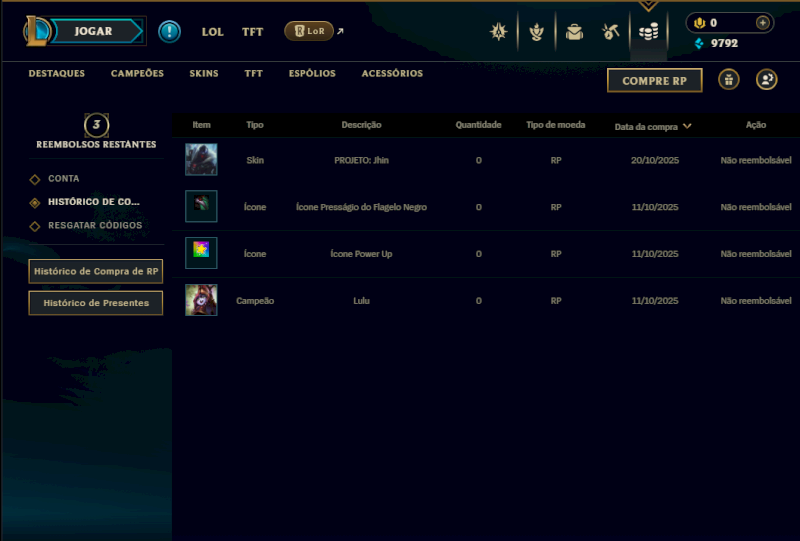Click the diamond bullet next to Conta
The width and height of the screenshot is (800, 541).
35,179
